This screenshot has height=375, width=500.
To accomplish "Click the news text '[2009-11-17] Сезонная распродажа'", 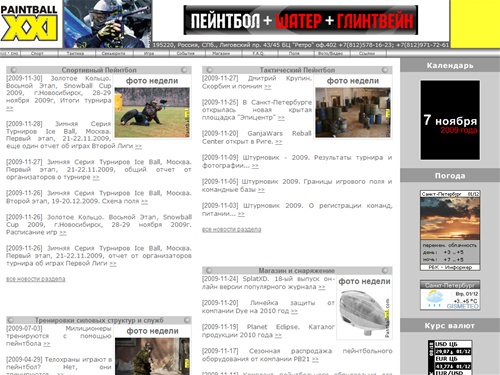I will [297, 355].
